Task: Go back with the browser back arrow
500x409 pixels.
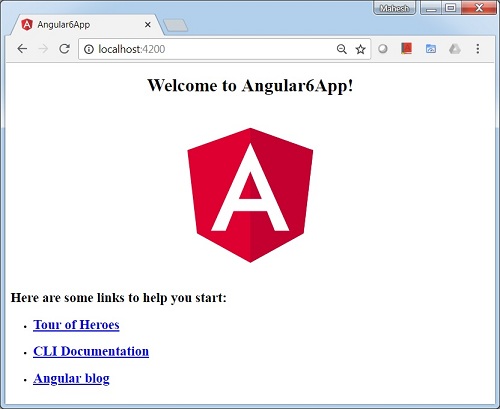Action: [x=22, y=49]
